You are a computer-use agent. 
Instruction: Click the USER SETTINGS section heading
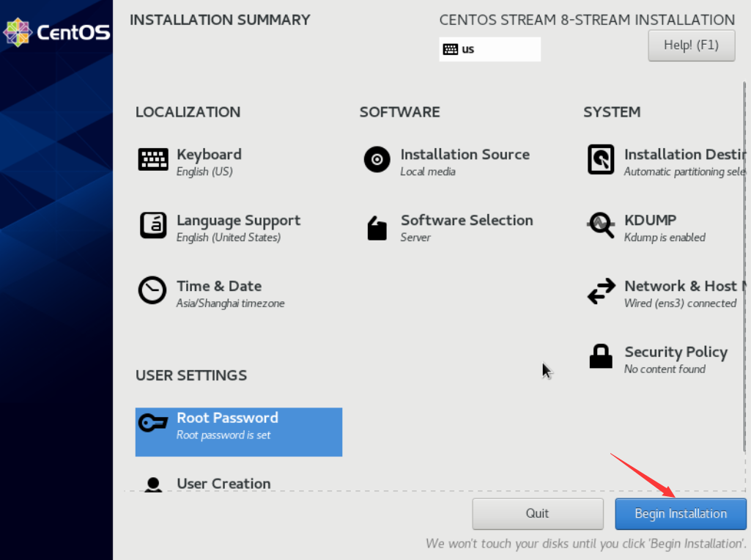coord(191,375)
